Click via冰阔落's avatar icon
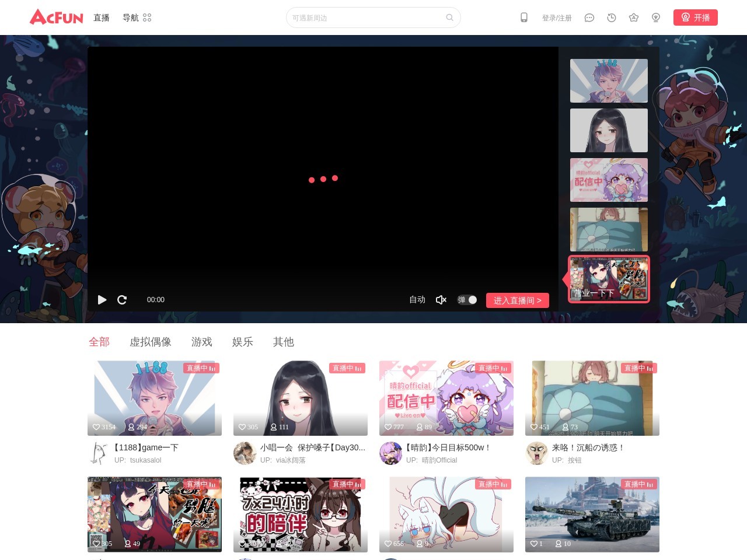 pyautogui.click(x=245, y=453)
